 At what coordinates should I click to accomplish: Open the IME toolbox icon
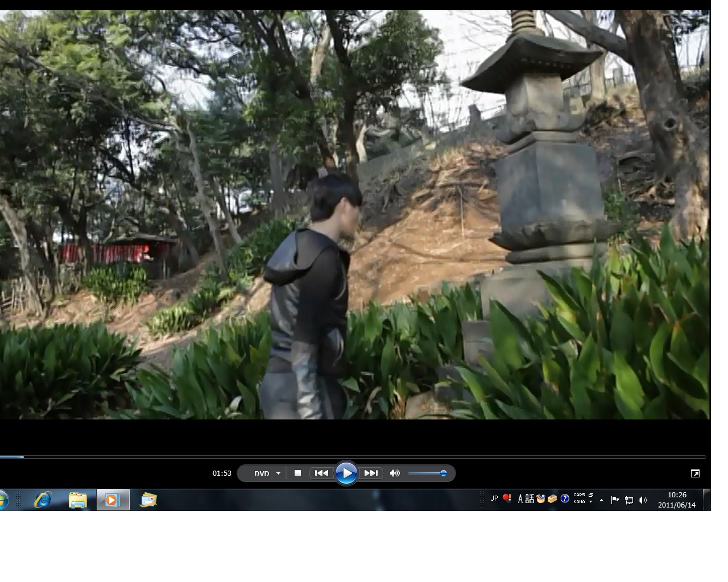[x=552, y=499]
